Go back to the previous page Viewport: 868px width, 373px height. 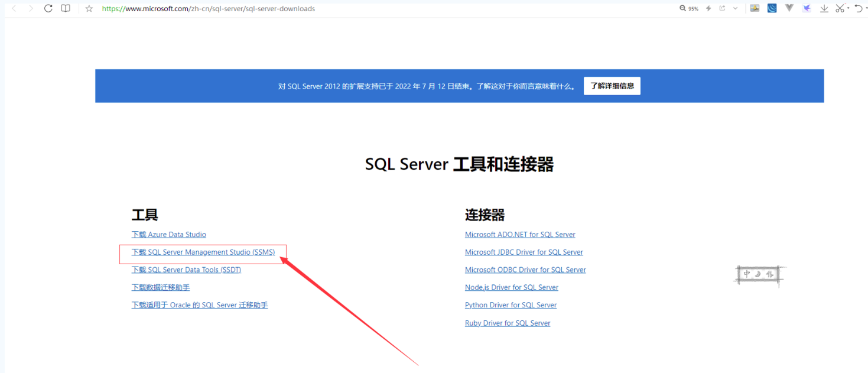pyautogui.click(x=14, y=8)
